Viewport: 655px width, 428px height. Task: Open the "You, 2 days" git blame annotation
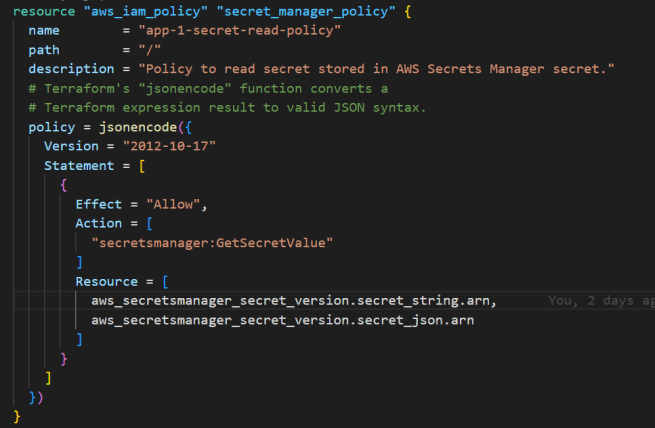coord(601,301)
